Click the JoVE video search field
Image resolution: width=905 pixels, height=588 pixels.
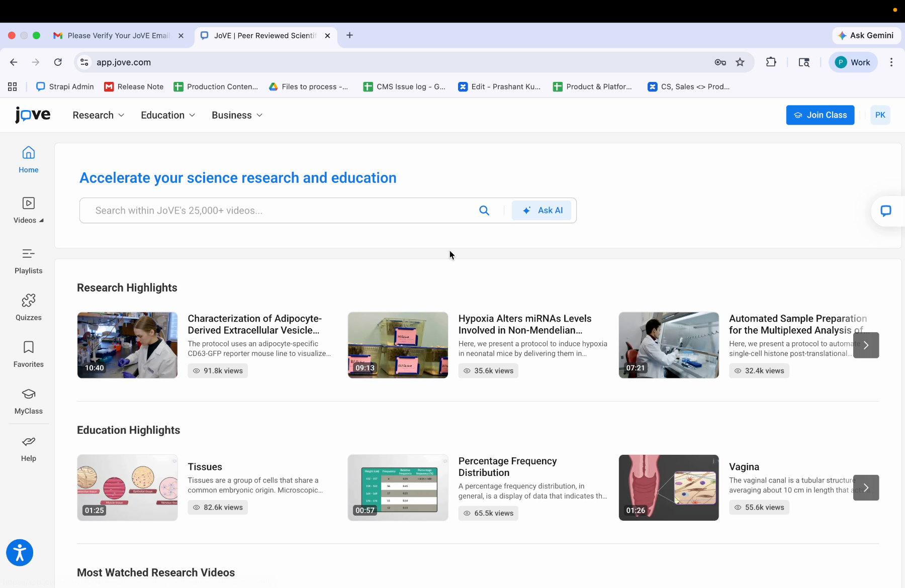pos(282,211)
